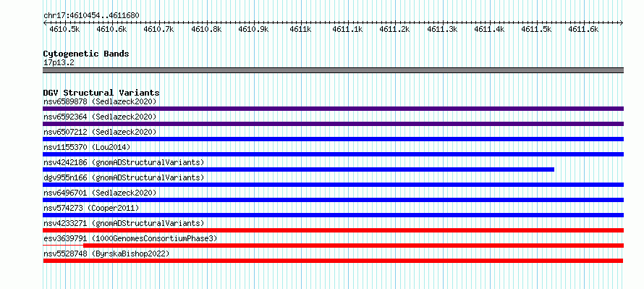Image resolution: width=644 pixels, height=289 pixels.
Task: Click the purple bar under nsv6592364
Action: click(333, 124)
